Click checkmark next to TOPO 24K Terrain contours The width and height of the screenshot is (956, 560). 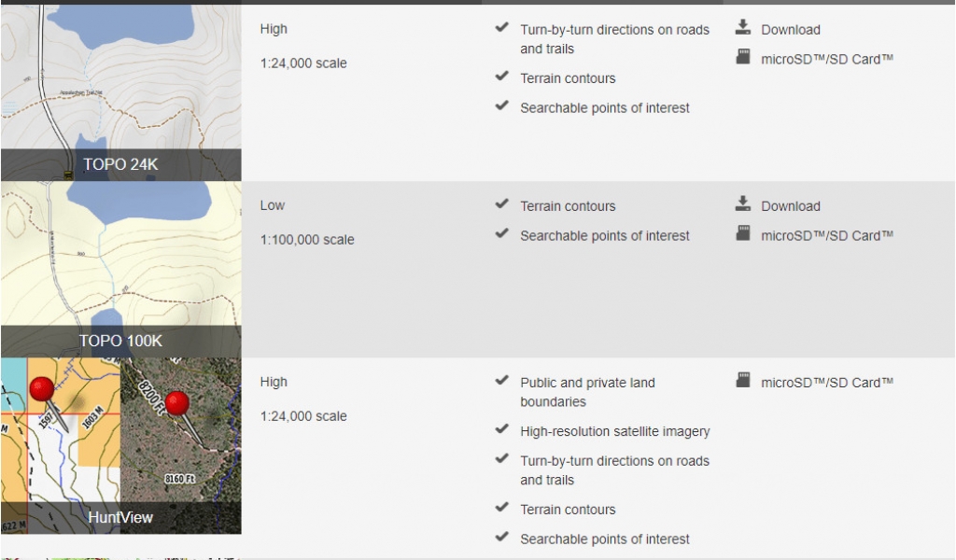coord(501,77)
